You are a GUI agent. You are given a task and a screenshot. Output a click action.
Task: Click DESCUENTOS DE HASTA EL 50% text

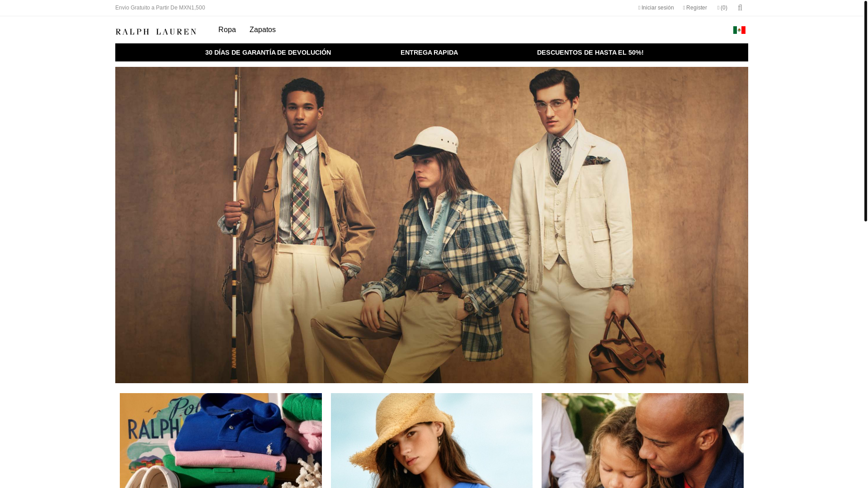click(x=590, y=52)
